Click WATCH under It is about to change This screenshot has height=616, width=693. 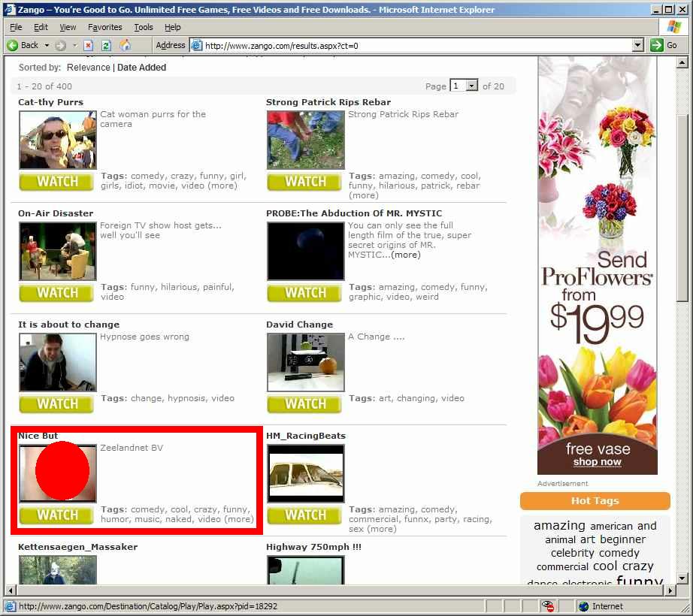(x=56, y=404)
